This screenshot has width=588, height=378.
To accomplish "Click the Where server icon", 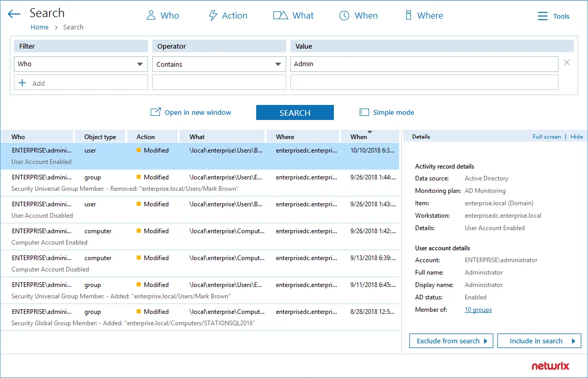I will click(x=408, y=16).
